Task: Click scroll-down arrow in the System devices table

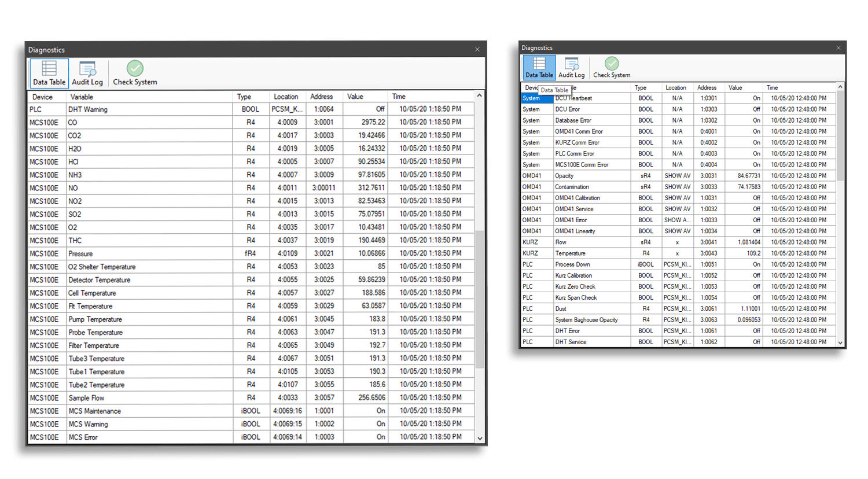Action: (x=840, y=342)
